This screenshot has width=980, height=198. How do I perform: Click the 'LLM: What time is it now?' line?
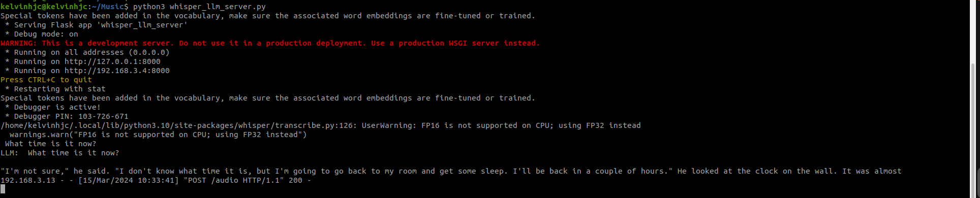coord(60,153)
